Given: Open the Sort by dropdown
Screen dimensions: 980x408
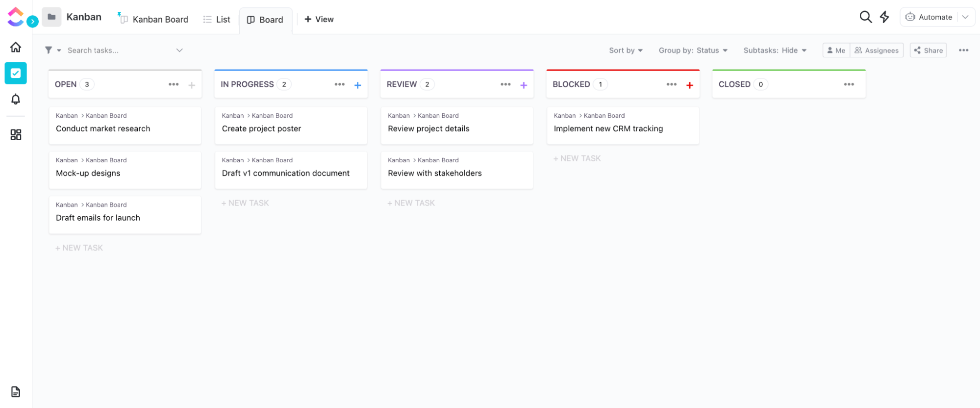Looking at the screenshot, I should click(626, 51).
